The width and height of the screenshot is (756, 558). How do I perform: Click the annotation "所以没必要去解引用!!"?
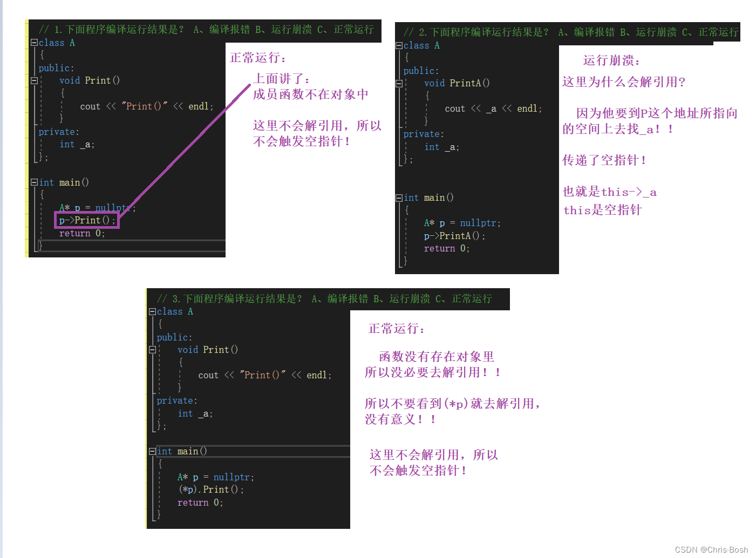pyautogui.click(x=433, y=372)
